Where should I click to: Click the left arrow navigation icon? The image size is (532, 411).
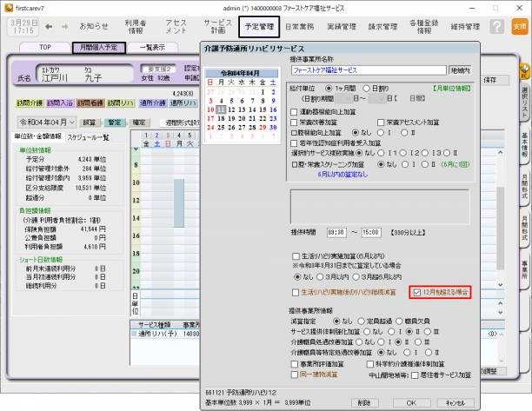tap(49, 27)
